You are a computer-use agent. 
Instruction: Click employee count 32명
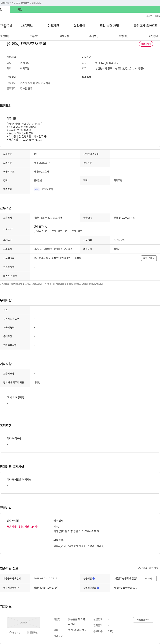click(111, 631)
